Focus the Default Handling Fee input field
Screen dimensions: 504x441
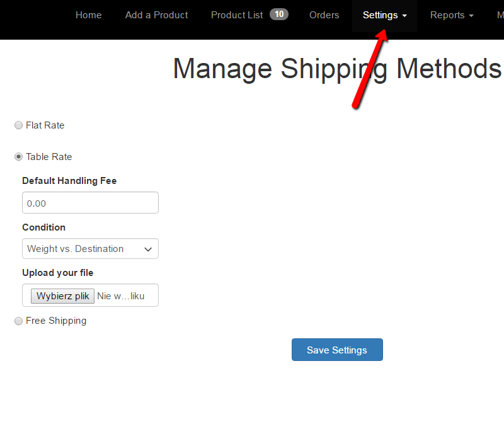click(90, 203)
